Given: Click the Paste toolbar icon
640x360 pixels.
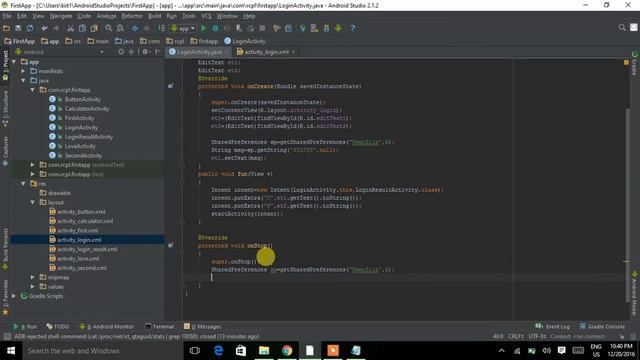Looking at the screenshot, I should click(94, 28).
